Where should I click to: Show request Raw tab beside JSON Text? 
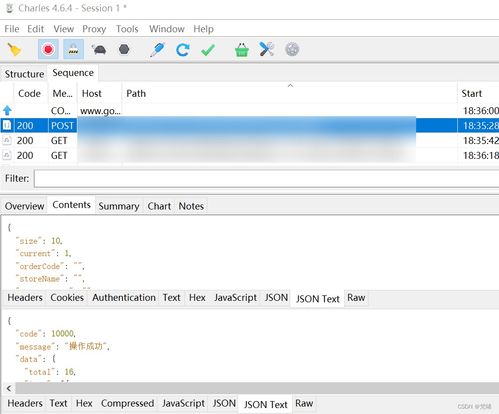[356, 297]
